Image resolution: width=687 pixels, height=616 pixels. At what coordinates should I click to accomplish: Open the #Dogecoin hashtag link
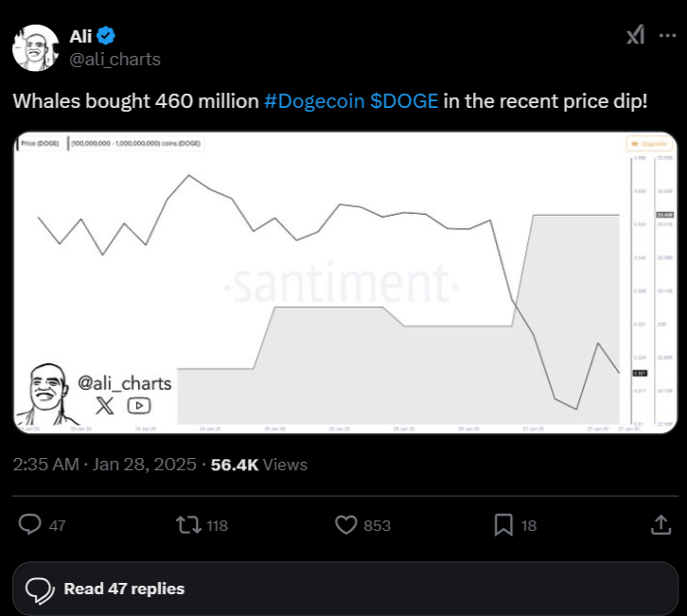pos(313,100)
